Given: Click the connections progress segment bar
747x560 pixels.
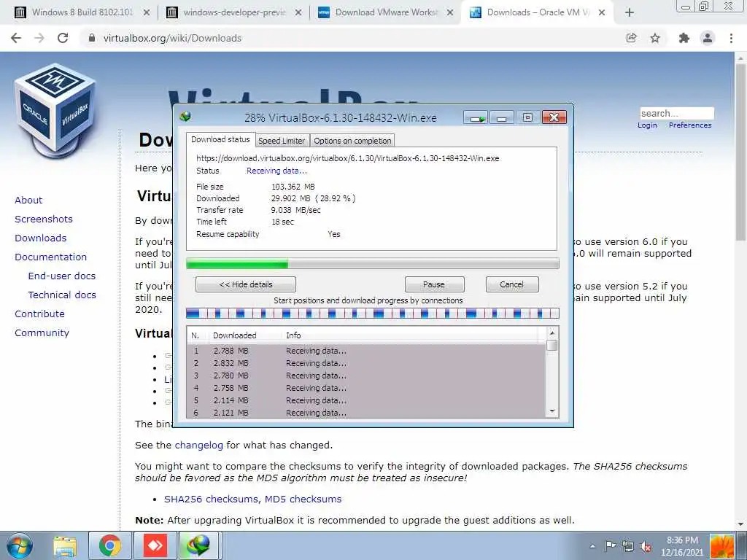Looking at the screenshot, I should pos(373,313).
